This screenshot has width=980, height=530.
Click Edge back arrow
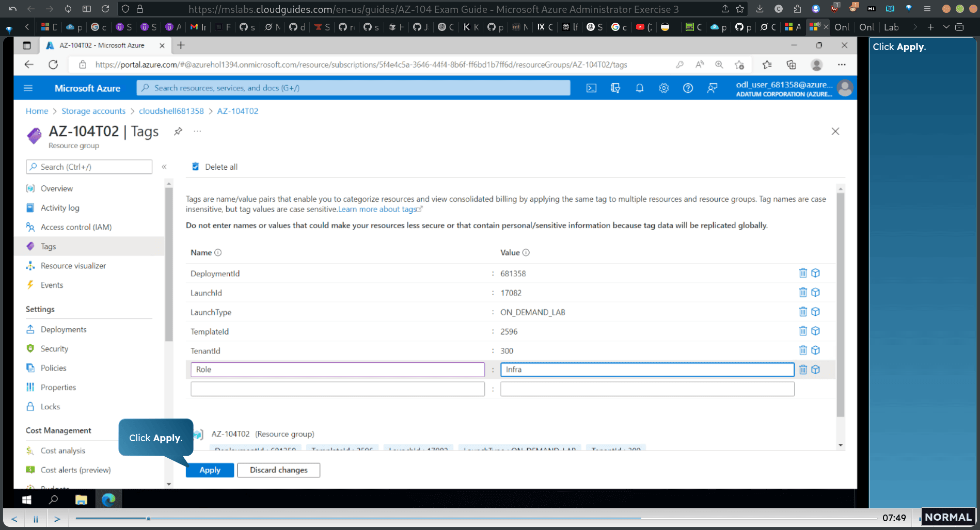[x=29, y=65]
